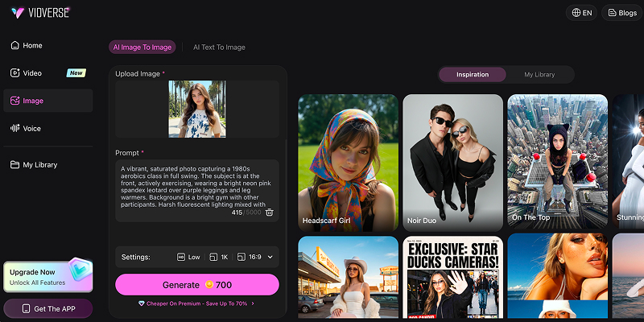Click the New badge beside Video
The height and width of the screenshot is (322, 644).
76,73
